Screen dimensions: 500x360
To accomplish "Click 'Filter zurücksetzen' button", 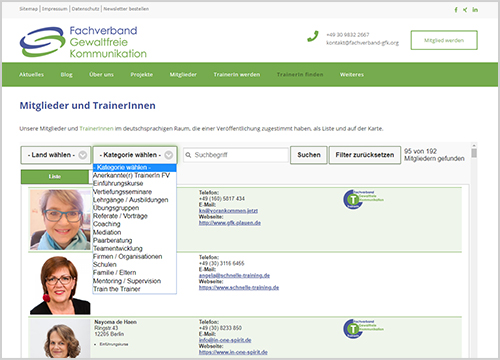I will point(365,155).
